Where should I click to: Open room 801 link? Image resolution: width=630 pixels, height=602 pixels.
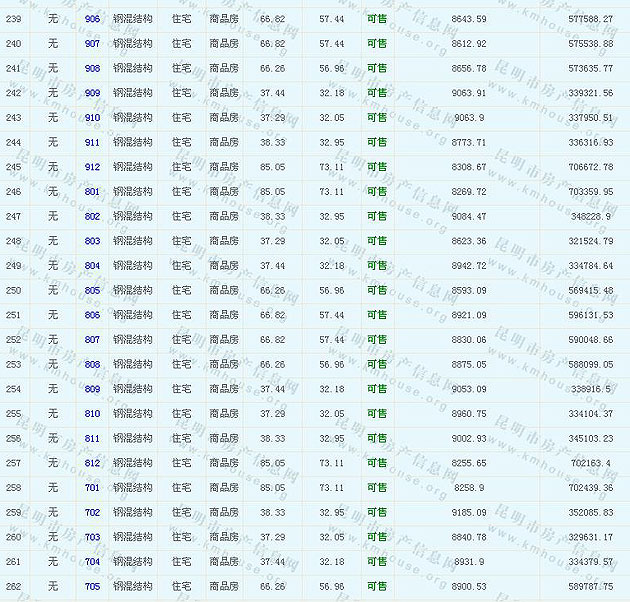92,192
